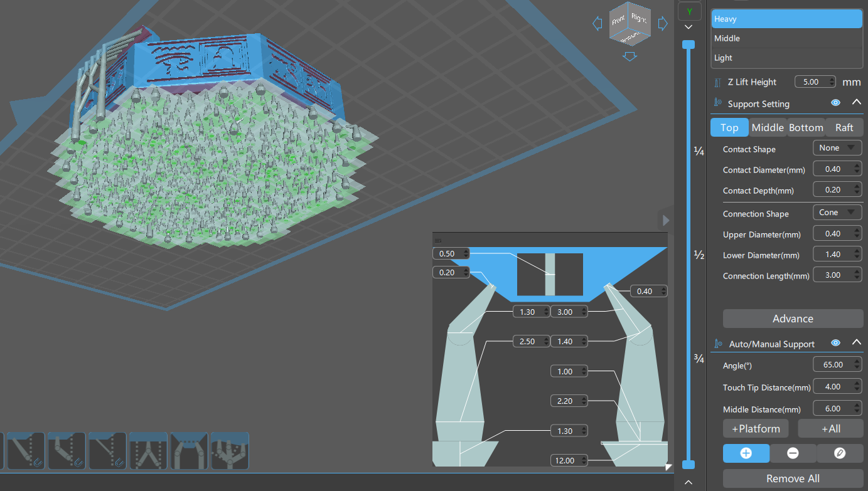The height and width of the screenshot is (491, 868).
Task: Click the 1.00 field in diagram
Action: [x=569, y=371]
